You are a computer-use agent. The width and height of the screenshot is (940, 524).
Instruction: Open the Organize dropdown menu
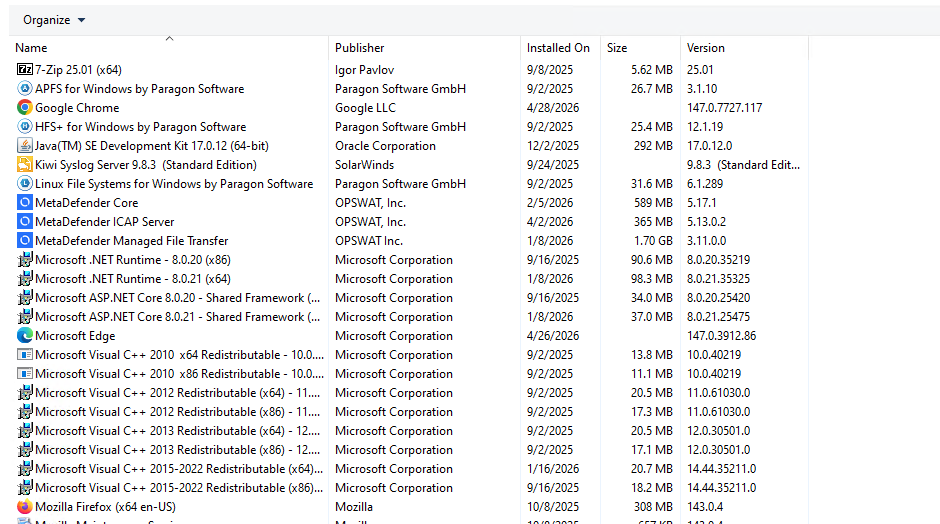pos(54,20)
